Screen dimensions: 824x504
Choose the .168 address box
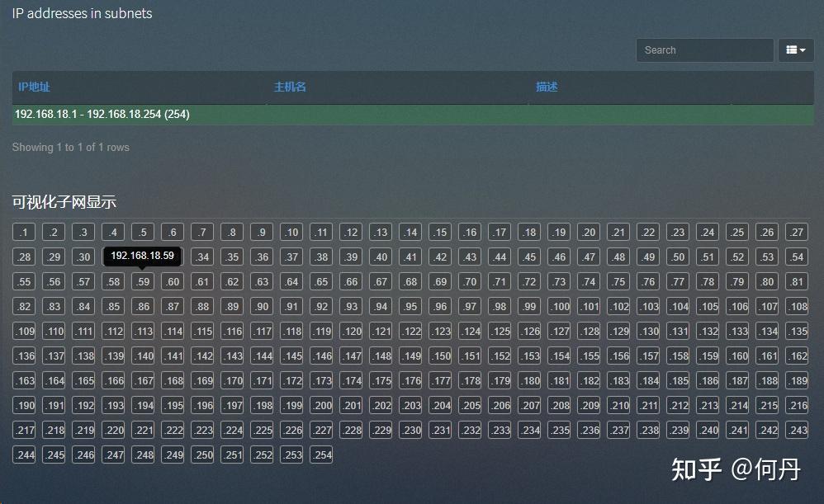click(x=173, y=380)
